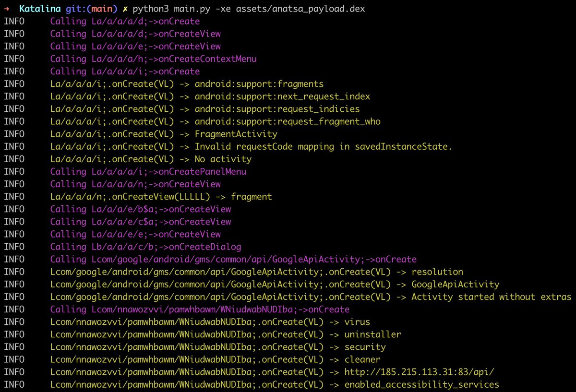Click the 'Katalina' directory name in the prompt
The height and width of the screenshot is (392, 576).
tap(40, 9)
